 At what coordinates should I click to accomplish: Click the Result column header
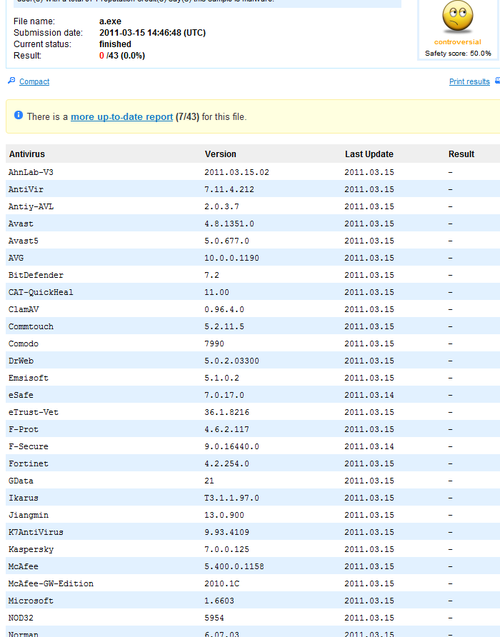tap(461, 154)
